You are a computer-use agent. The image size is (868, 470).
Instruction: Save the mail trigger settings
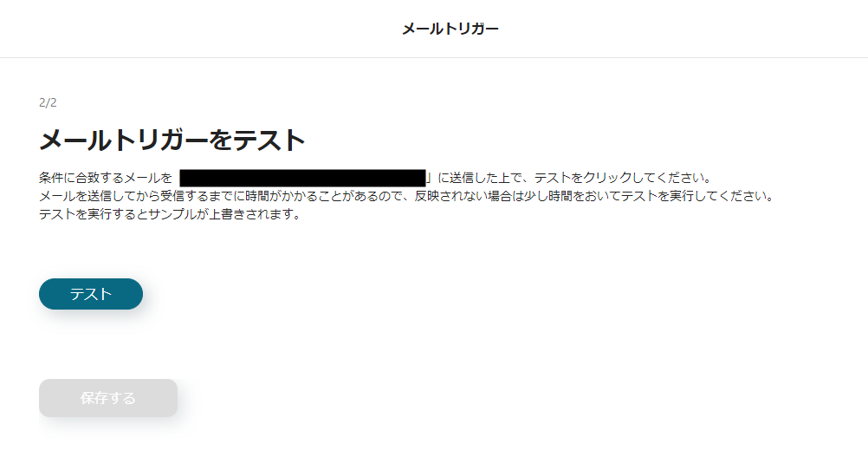coord(108,398)
